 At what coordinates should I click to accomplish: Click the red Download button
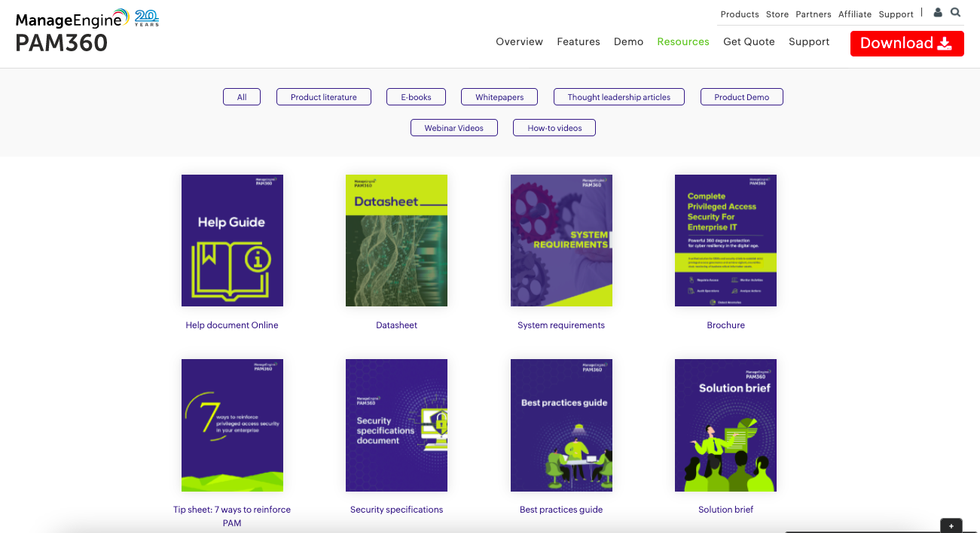[x=907, y=43]
